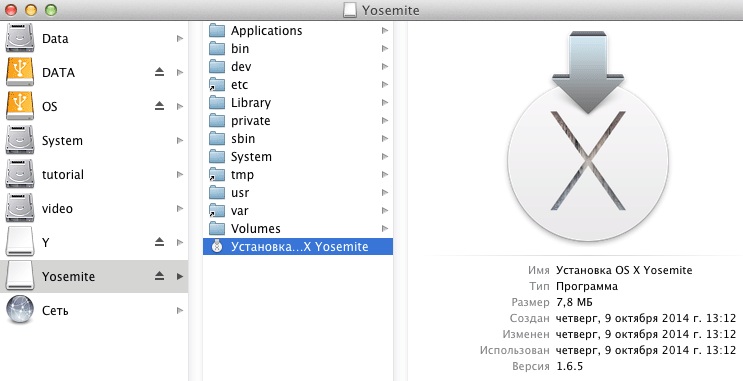Click the version value 1.6.5

(569, 366)
